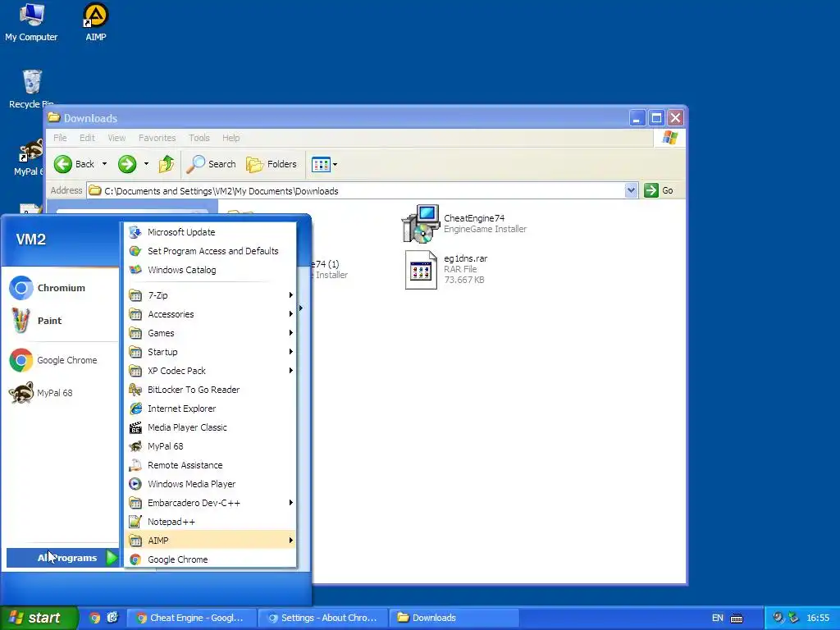
Task: Open the Views toolbar dropdown
Action: coord(324,164)
